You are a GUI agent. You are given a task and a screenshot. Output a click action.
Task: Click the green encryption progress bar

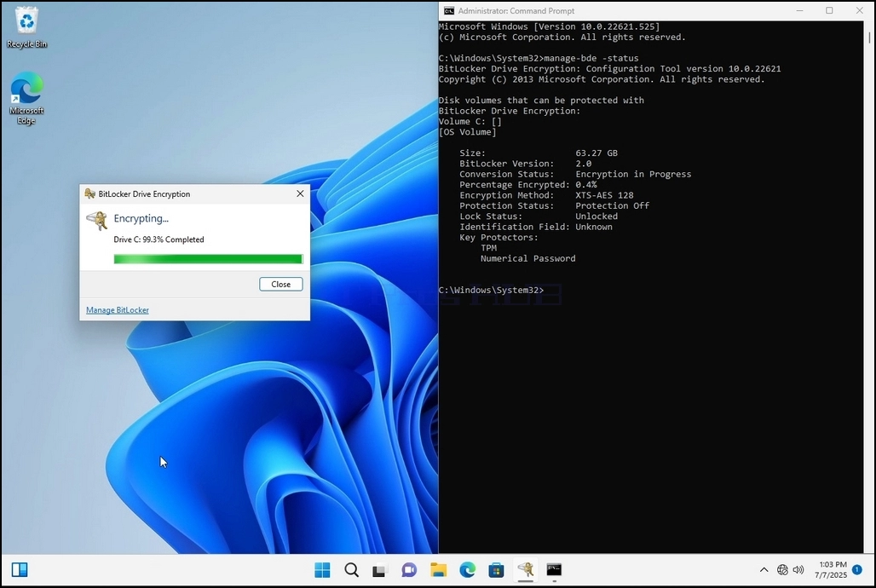(x=209, y=259)
